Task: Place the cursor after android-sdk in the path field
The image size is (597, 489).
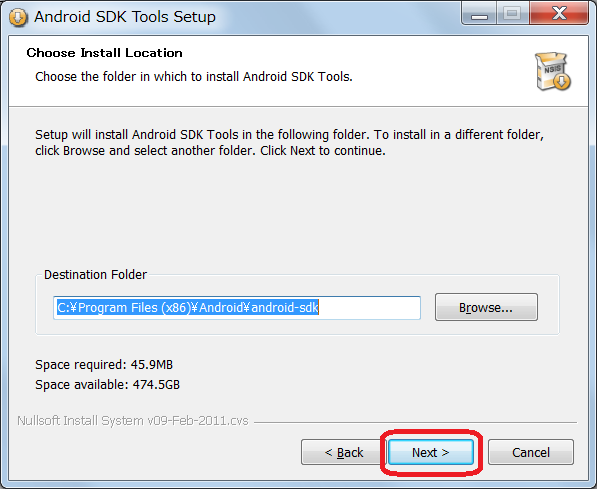Action: coord(369,307)
